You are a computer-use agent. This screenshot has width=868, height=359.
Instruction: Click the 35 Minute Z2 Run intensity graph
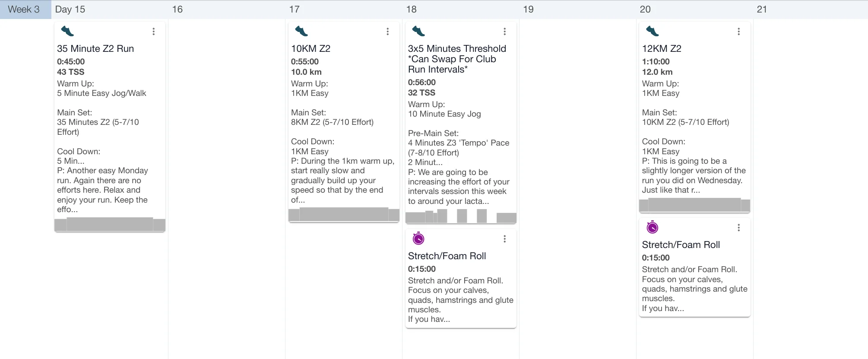pos(110,225)
